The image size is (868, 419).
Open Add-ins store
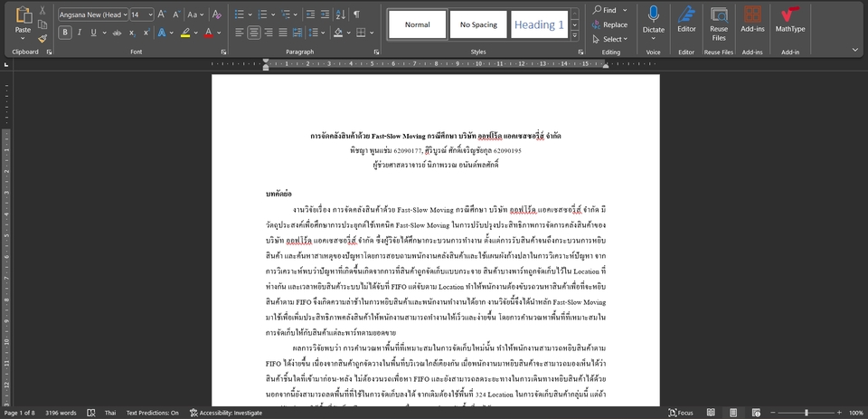pos(752,19)
